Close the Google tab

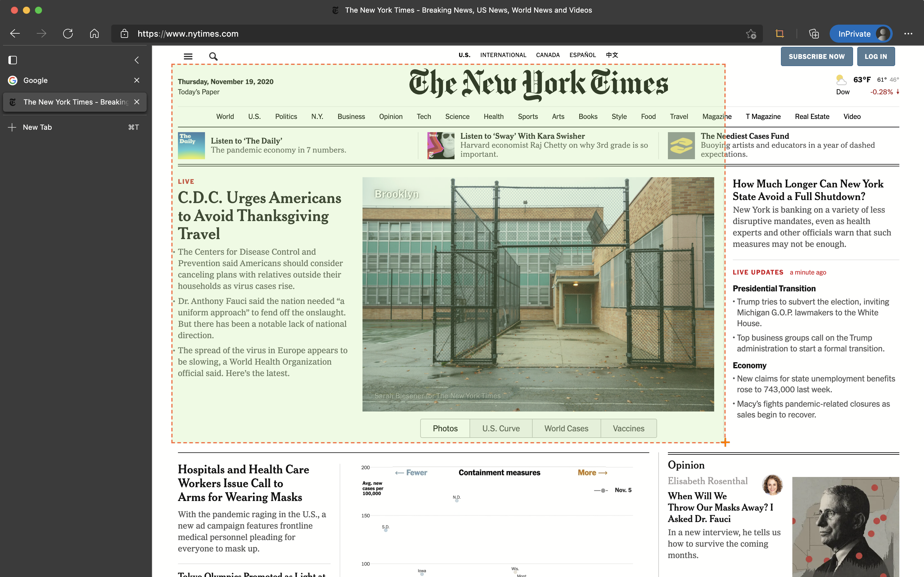[137, 80]
